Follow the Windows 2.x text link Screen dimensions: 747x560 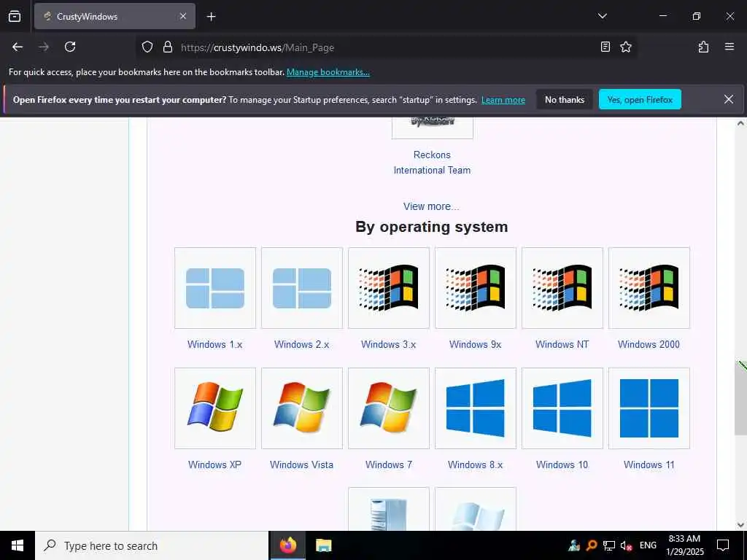pos(301,344)
